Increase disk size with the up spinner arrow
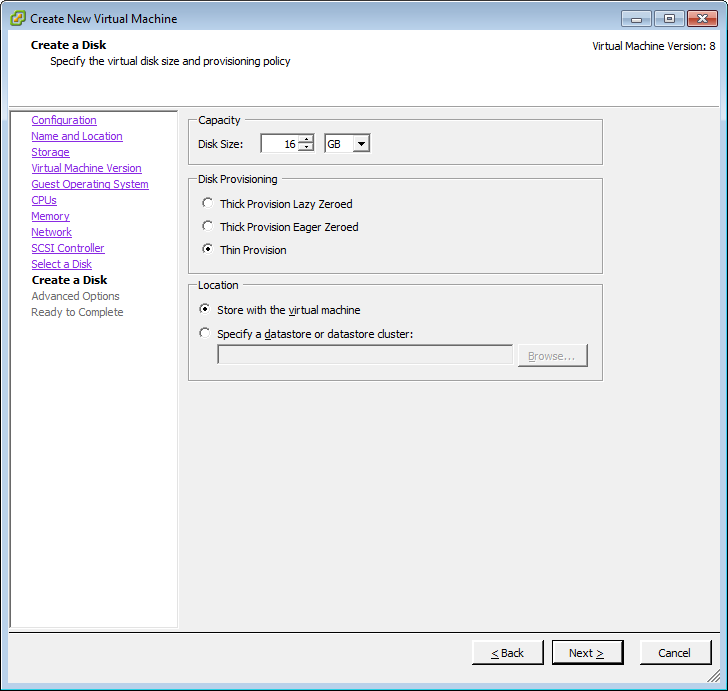 coord(306,139)
